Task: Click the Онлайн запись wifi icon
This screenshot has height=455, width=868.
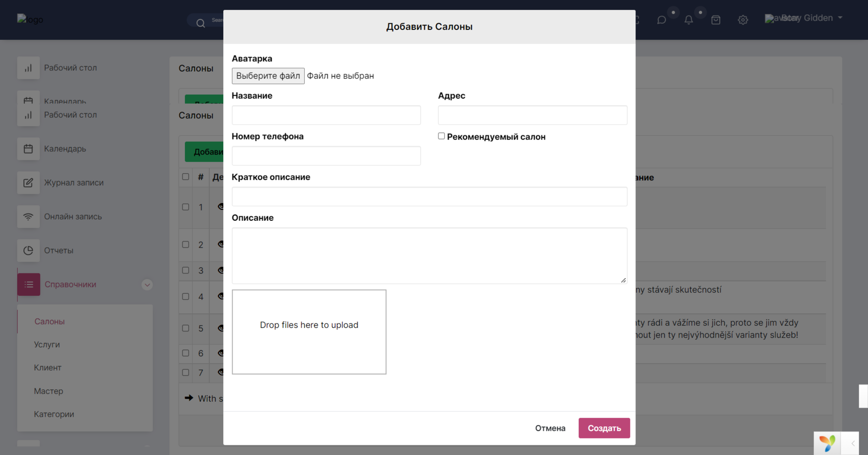Action: tap(28, 217)
